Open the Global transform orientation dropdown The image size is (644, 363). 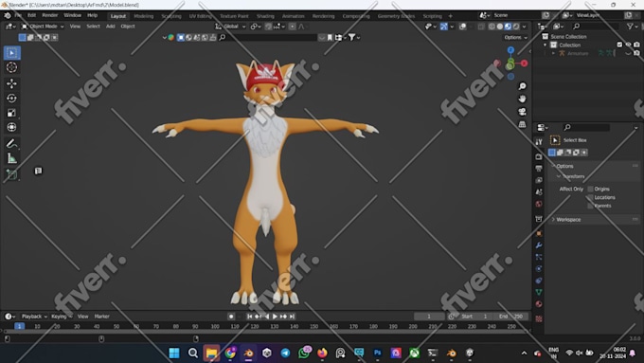pyautogui.click(x=230, y=27)
